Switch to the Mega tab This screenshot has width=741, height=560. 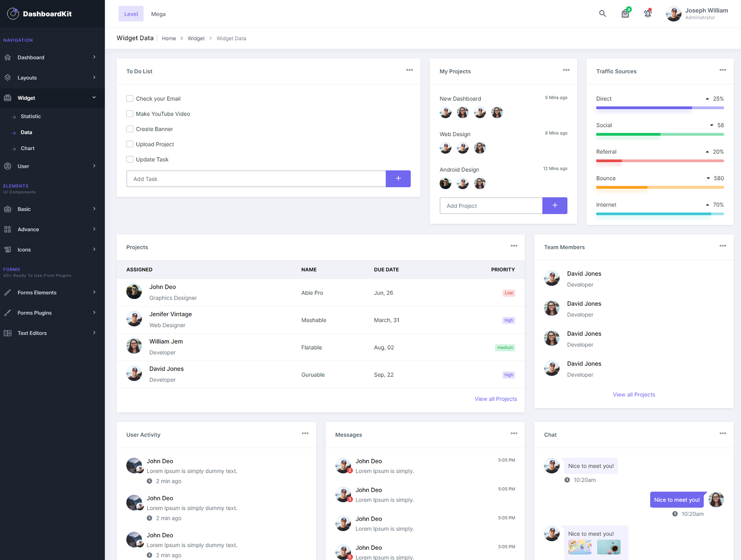click(x=158, y=14)
